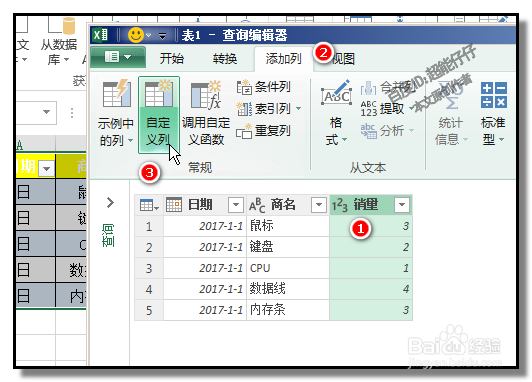The image size is (532, 382).
Task: Select the 日期 column header
Action: [205, 205]
